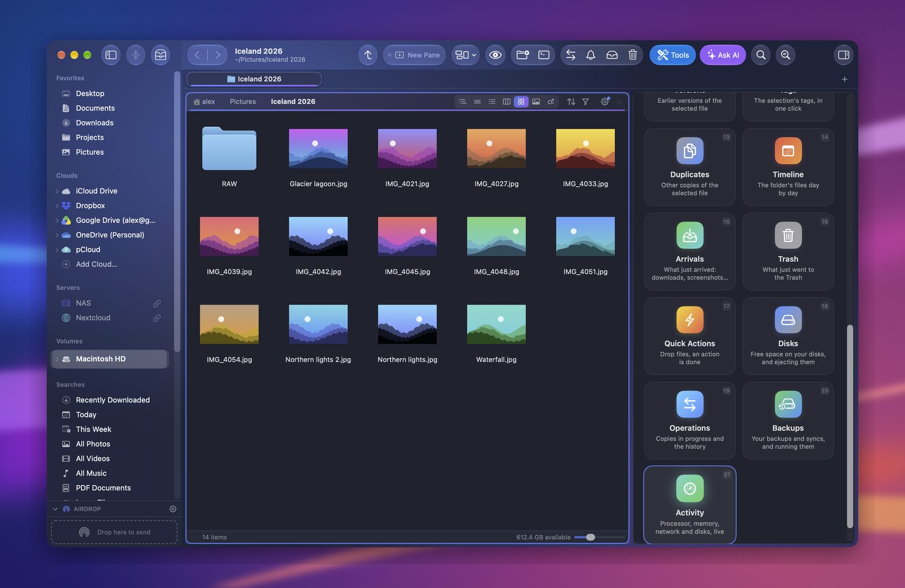This screenshot has height=588, width=905.
Task: Switch to column view mode
Action: (x=506, y=102)
